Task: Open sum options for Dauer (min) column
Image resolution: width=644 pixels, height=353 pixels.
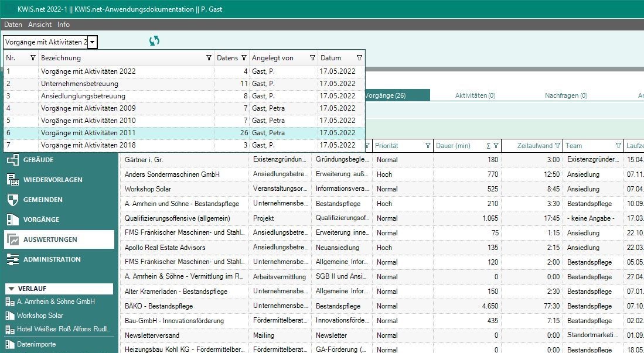Action: tap(488, 146)
